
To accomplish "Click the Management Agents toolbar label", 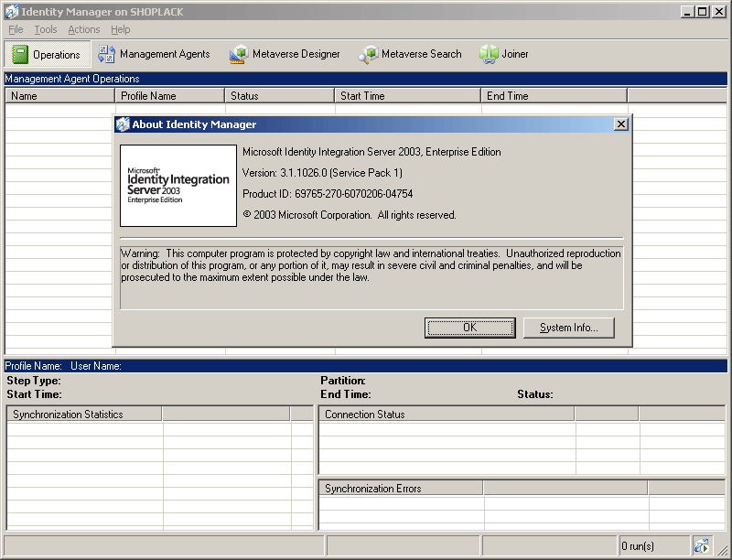I will click(165, 54).
